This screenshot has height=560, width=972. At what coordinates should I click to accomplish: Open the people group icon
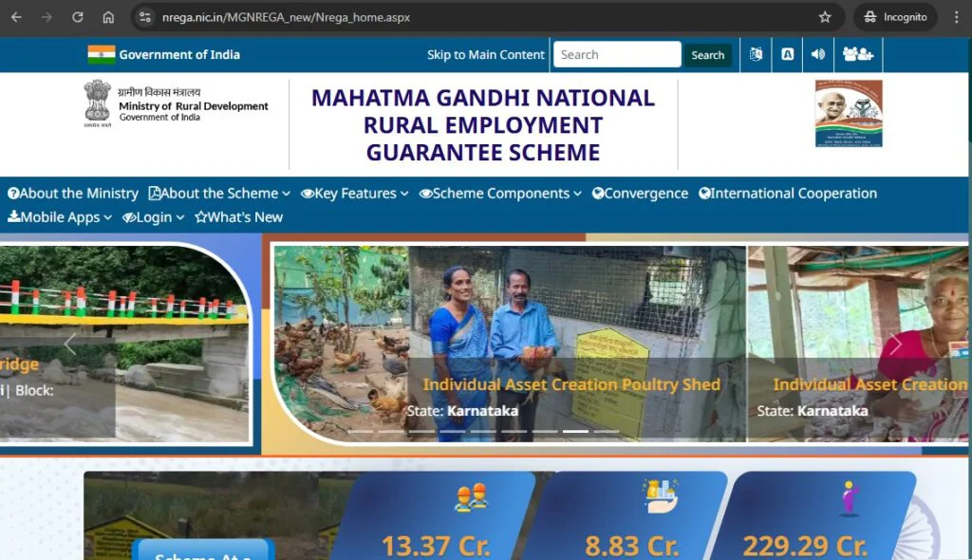(858, 54)
